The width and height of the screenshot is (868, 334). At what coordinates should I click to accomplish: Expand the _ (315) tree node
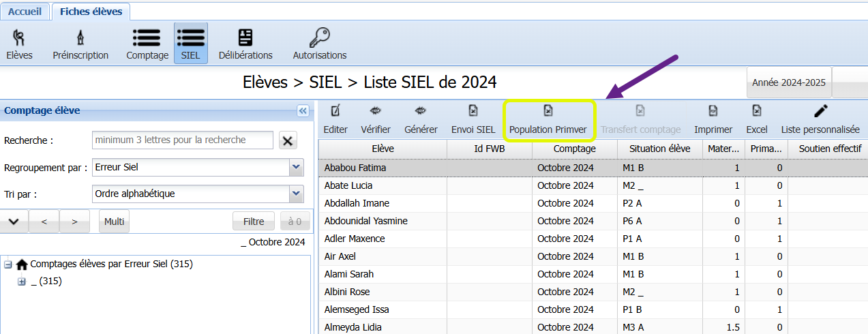(x=21, y=281)
